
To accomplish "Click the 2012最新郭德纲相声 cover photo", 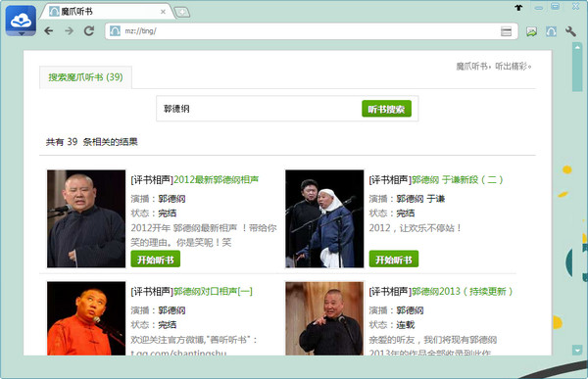I will tap(86, 218).
